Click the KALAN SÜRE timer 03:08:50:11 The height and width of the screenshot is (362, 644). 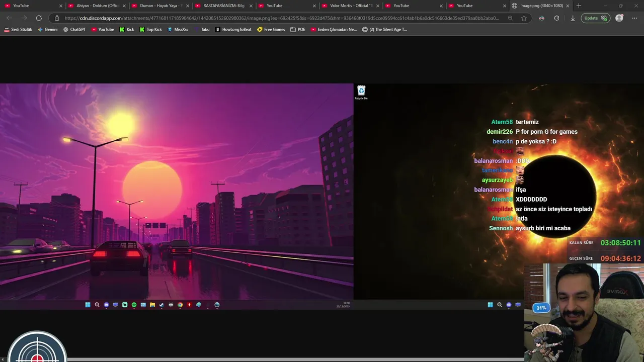coord(620,243)
